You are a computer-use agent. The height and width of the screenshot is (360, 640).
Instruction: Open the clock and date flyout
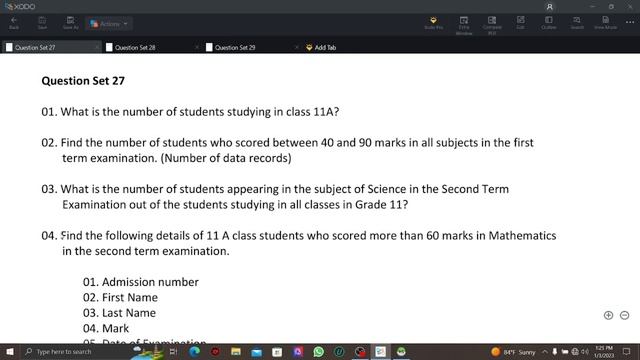(x=604, y=351)
